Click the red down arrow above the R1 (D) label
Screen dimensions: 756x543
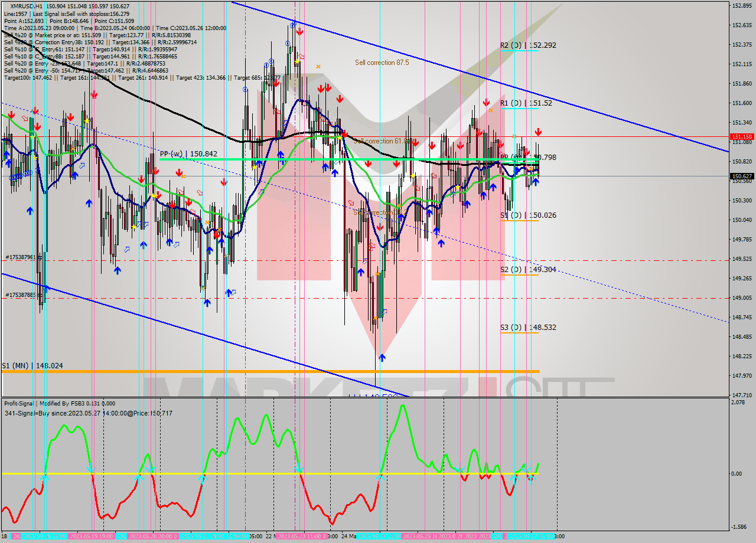(x=485, y=102)
